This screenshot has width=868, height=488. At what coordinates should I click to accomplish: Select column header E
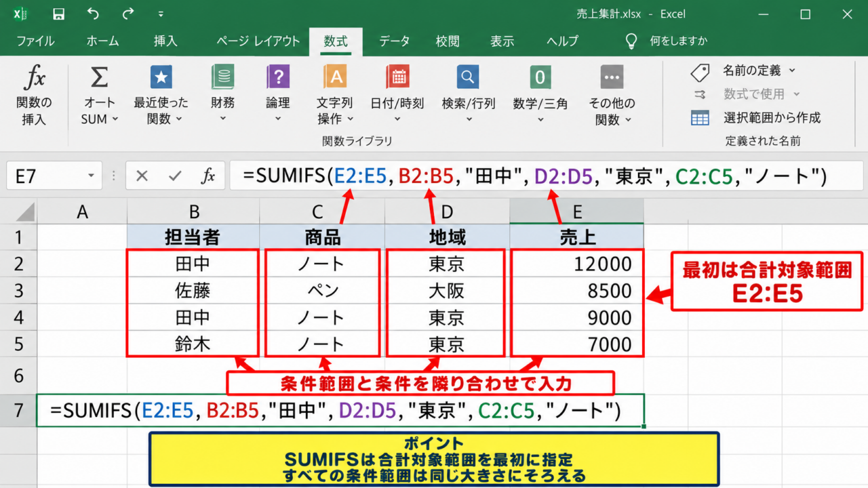pyautogui.click(x=577, y=212)
